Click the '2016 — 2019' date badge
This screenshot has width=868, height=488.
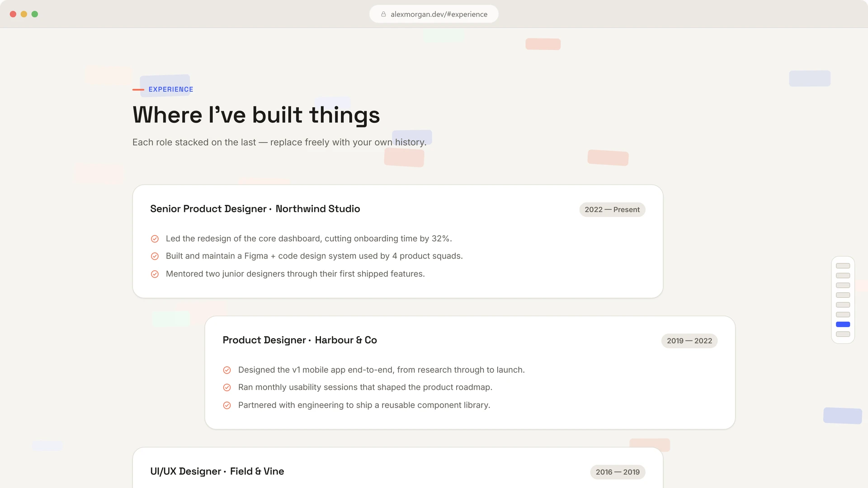click(618, 472)
